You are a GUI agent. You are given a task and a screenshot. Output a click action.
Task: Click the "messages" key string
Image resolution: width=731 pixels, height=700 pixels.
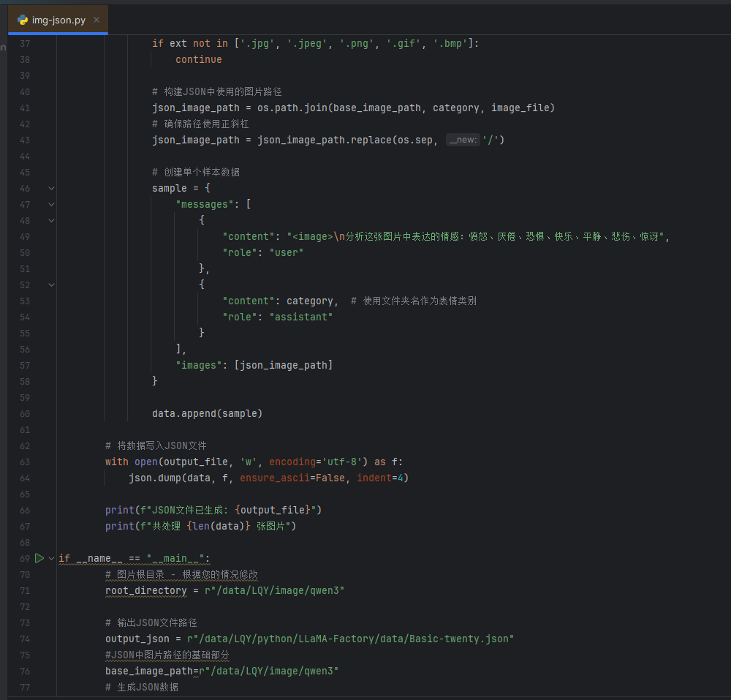tap(204, 204)
